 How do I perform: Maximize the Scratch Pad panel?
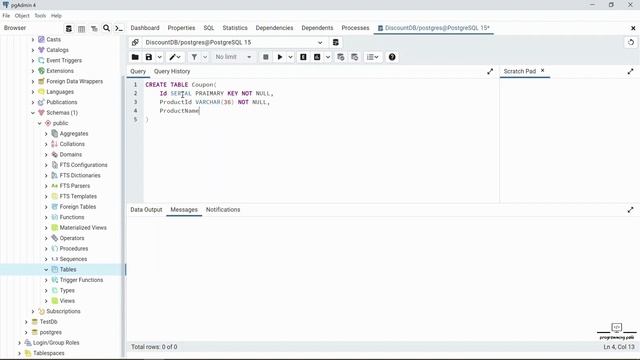[x=630, y=71]
